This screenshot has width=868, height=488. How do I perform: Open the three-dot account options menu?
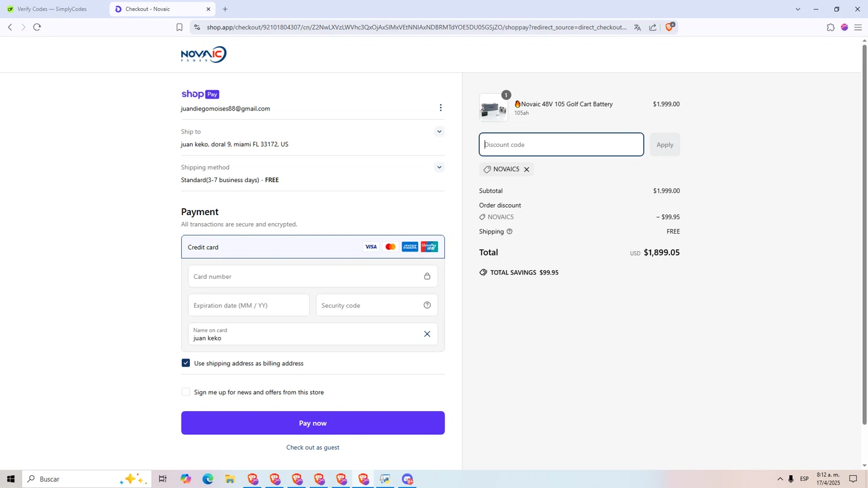pos(440,108)
